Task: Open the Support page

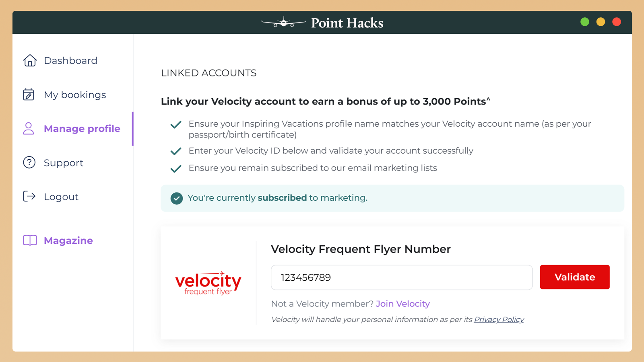Action: [64, 163]
